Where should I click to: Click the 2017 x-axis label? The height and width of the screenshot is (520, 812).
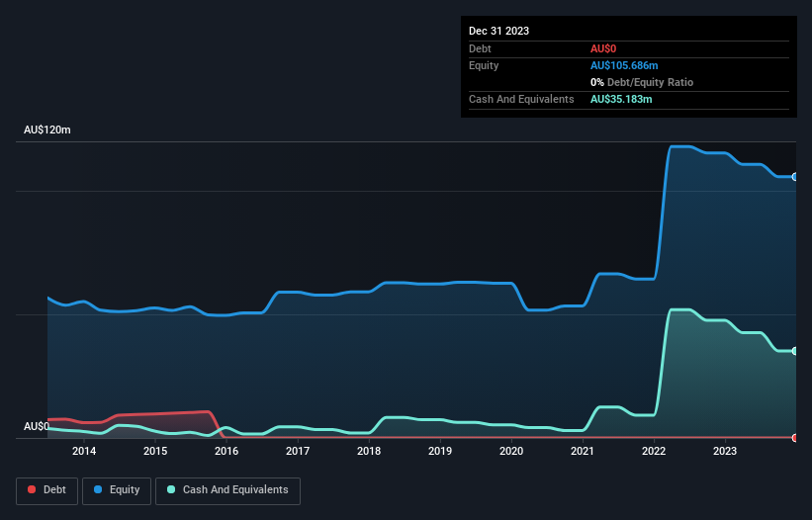coord(298,451)
